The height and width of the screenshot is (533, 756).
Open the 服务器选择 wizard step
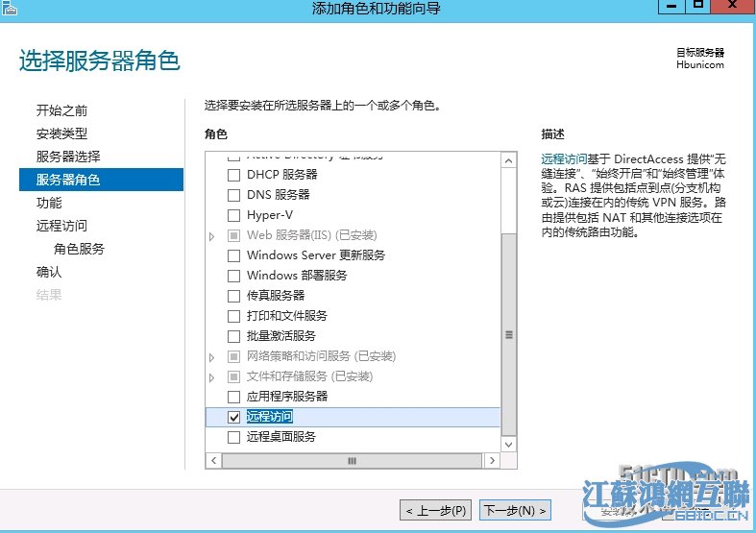68,157
